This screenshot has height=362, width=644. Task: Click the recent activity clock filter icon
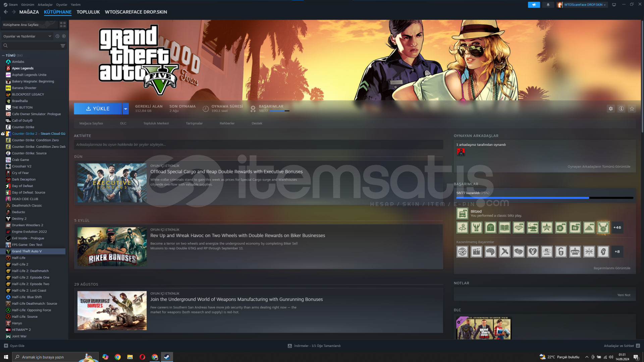tap(57, 36)
